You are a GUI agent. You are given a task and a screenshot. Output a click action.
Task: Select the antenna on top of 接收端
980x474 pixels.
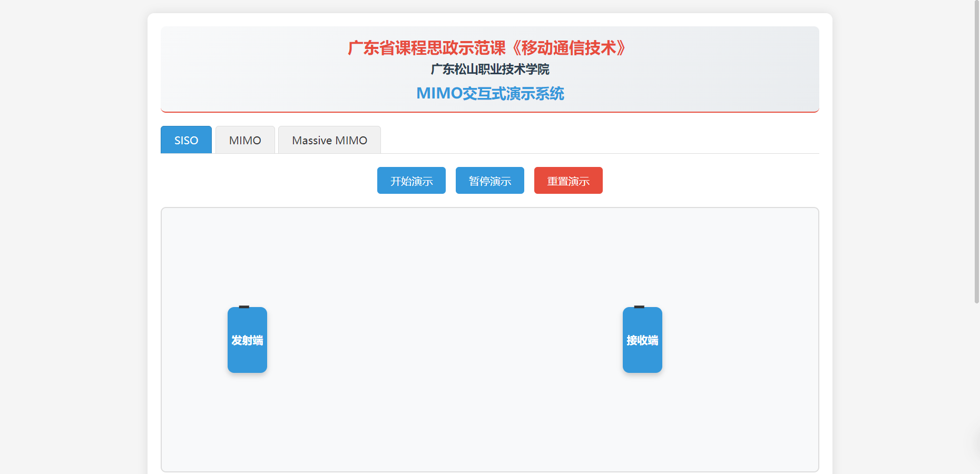tap(639, 307)
